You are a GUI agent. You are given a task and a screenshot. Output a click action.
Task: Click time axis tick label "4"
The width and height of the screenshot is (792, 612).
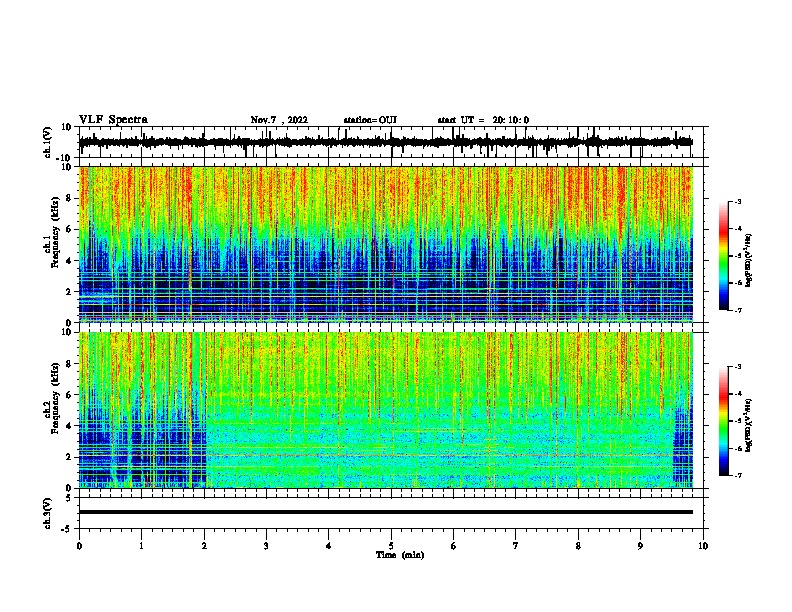click(329, 546)
